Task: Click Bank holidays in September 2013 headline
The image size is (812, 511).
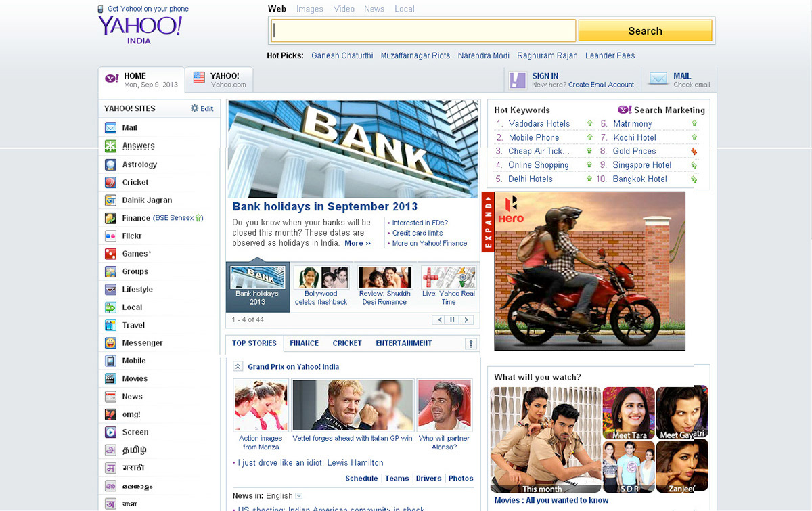Action: 325,206
